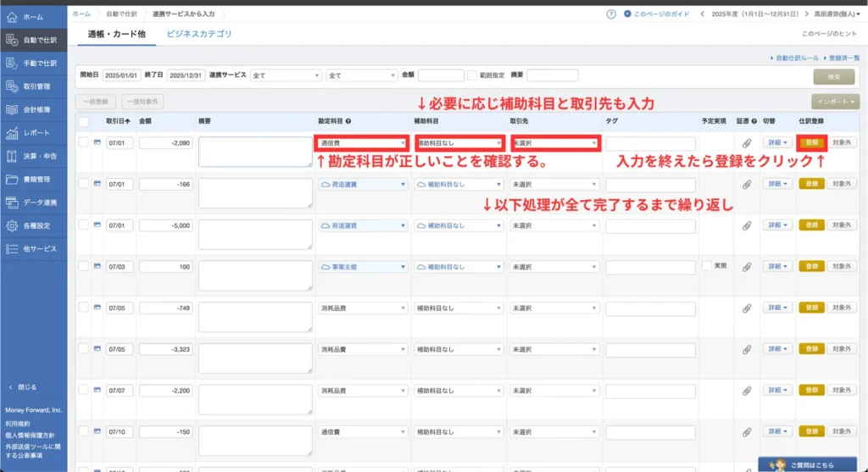This screenshot has height=472, width=868.
Task: Check the row checkbox for 07/03 amount 100
Action: click(x=83, y=265)
